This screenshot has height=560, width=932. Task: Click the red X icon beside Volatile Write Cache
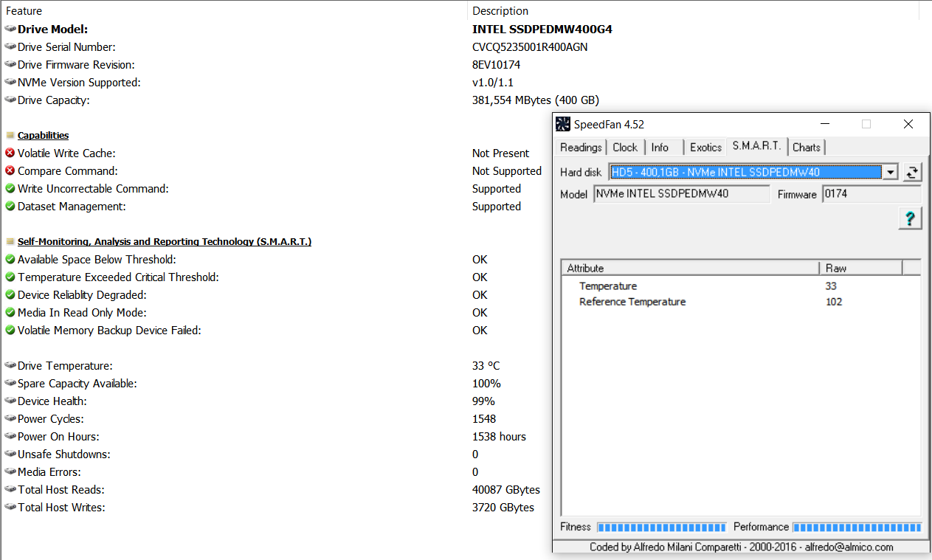click(x=10, y=153)
